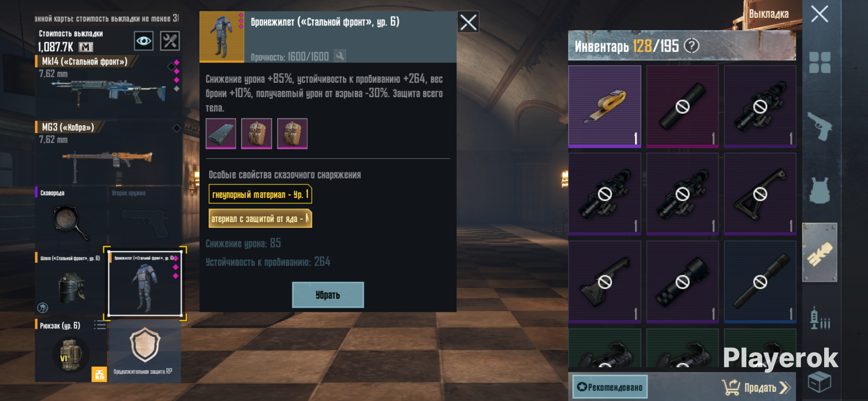Select the yellow strap item in inventory

(604, 106)
